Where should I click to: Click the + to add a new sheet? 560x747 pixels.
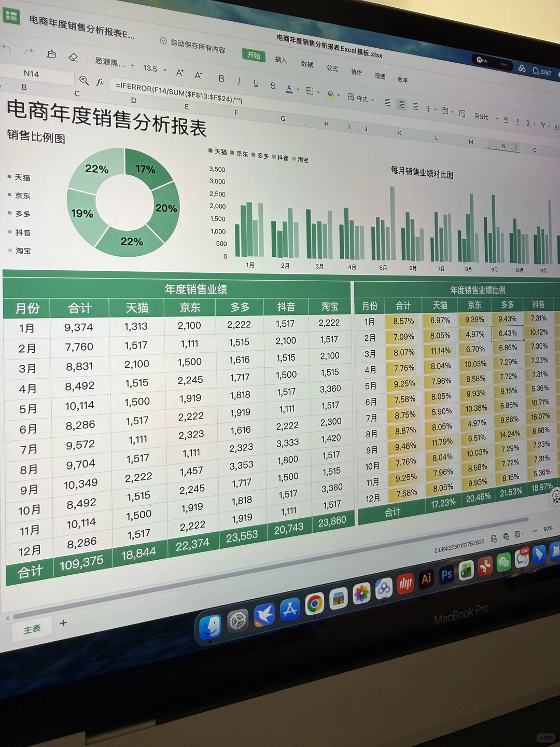[x=63, y=623]
